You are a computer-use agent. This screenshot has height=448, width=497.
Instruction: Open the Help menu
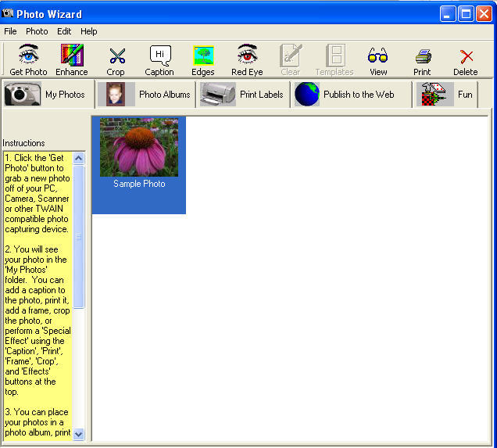pos(89,31)
